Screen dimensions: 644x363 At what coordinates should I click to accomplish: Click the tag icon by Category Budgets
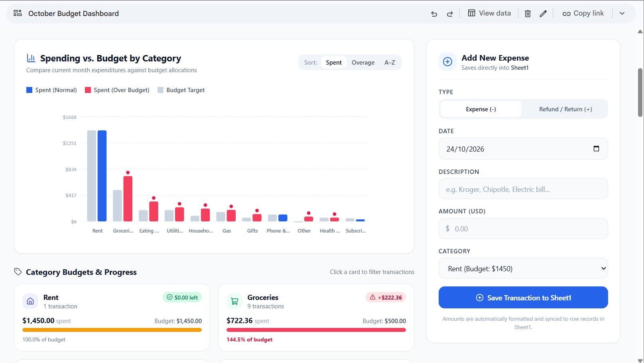point(18,272)
